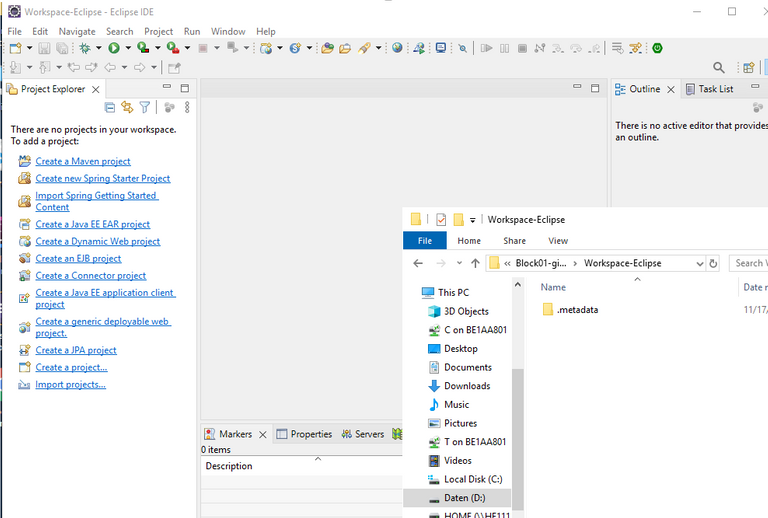Click the Create an EJB project link
Image resolution: width=768 pixels, height=518 pixels.
[x=78, y=259]
